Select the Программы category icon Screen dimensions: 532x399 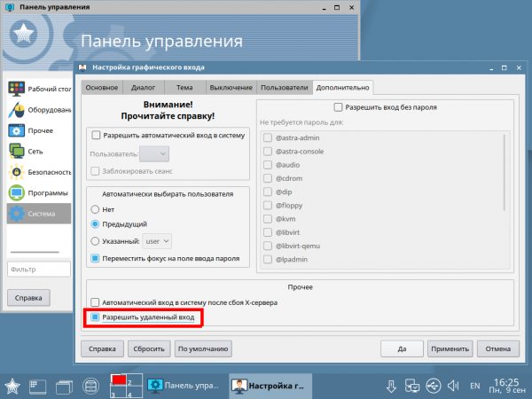(x=15, y=192)
